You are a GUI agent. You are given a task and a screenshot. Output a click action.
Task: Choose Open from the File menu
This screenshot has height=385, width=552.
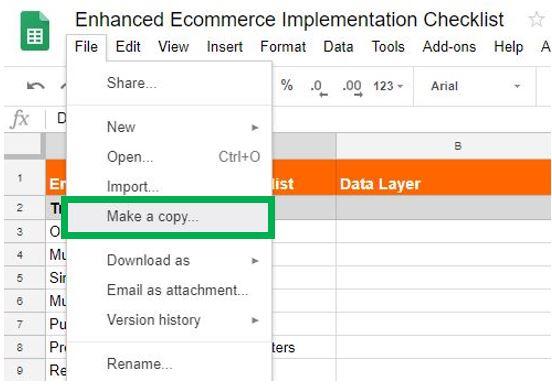pos(169,157)
